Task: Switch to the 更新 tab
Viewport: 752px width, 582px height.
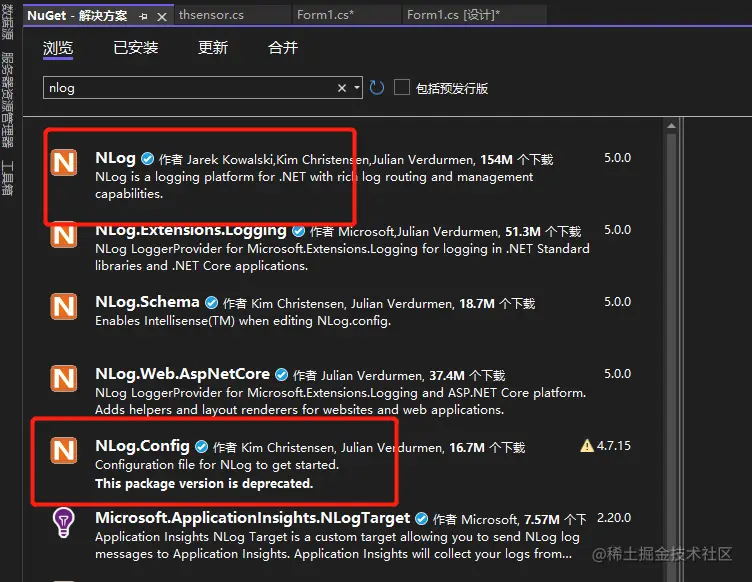Action: tap(212, 47)
